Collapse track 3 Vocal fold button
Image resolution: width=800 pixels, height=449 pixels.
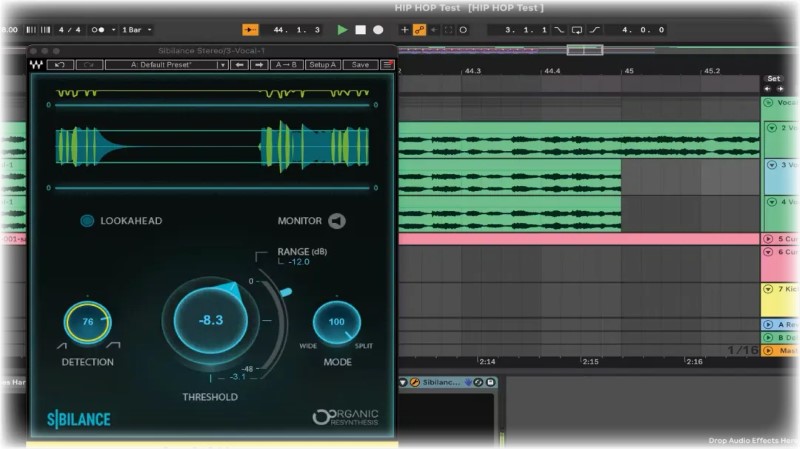(x=771, y=165)
